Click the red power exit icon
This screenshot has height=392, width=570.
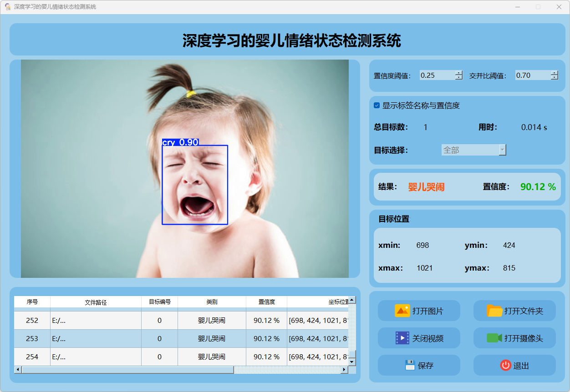(505, 365)
